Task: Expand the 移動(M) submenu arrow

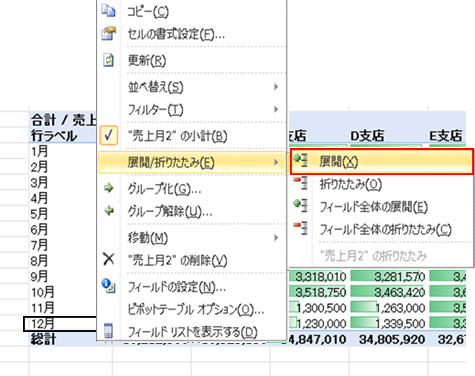Action: click(276, 238)
